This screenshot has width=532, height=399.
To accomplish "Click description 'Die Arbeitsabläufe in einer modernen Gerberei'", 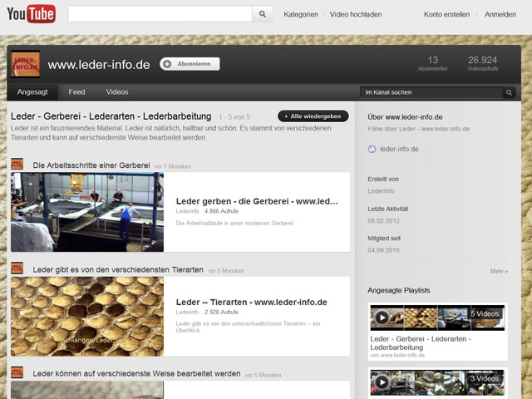I will (x=234, y=223).
